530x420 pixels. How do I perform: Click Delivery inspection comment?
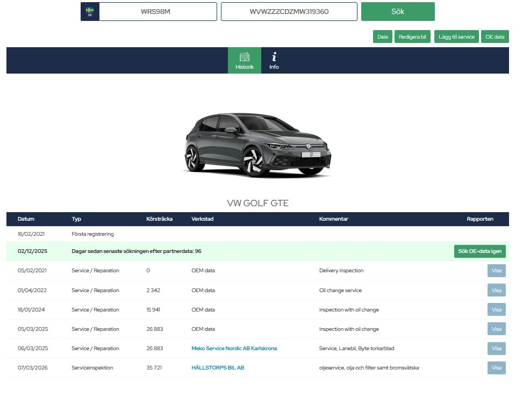click(341, 271)
